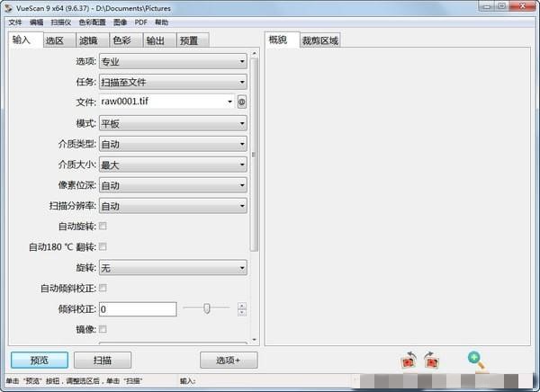
Task: Open the 文件 menu
Action: click(15, 22)
